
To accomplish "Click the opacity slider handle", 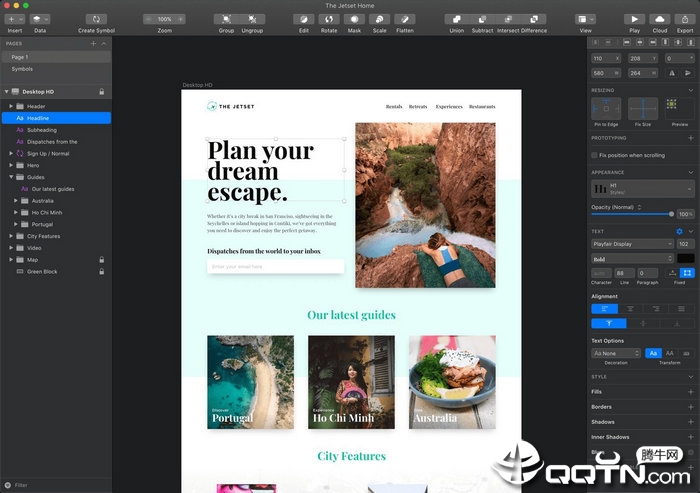I will point(671,214).
